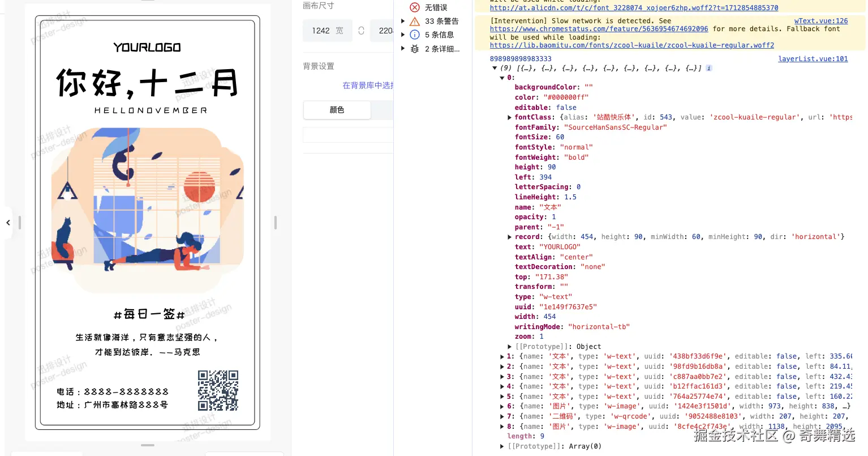
Task: Click the blue repeat-count badge after the array log
Action: (x=708, y=67)
